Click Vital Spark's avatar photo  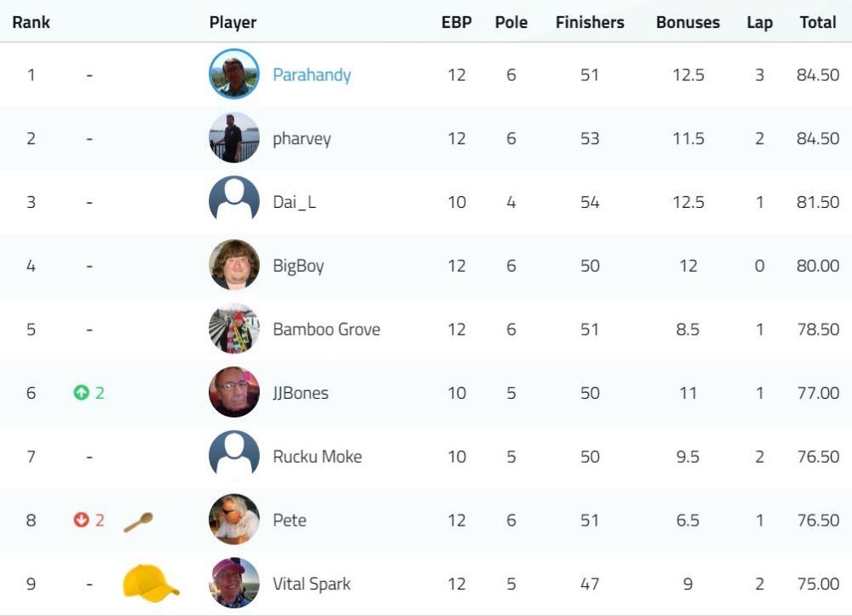[x=234, y=583]
